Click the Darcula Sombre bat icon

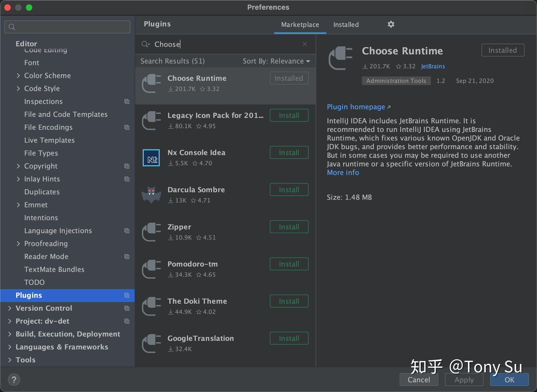point(151,195)
